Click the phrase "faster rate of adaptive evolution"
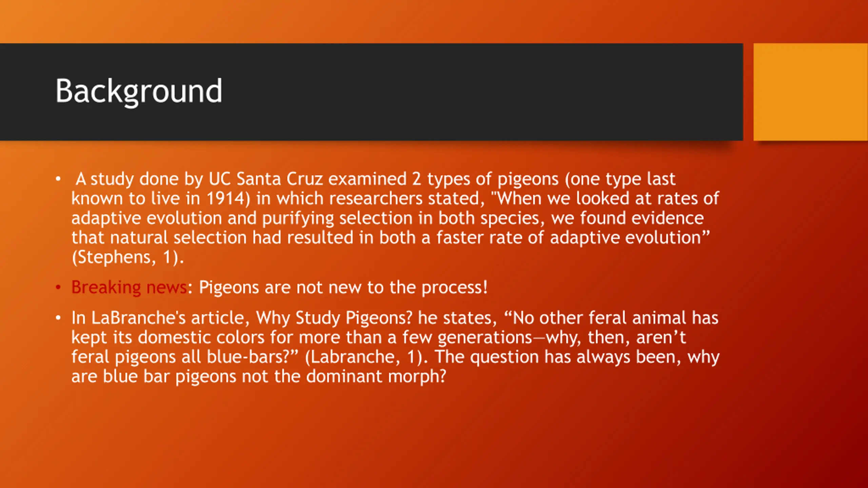Screen dimensions: 868x488 click(568, 237)
